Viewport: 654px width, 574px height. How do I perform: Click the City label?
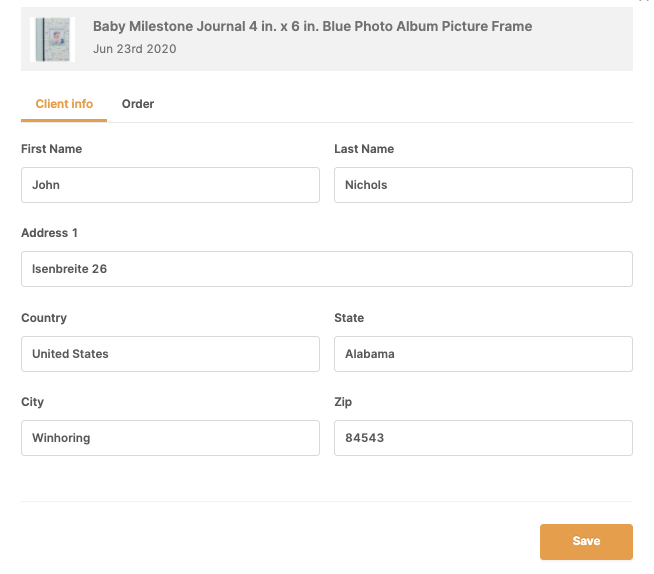pyautogui.click(x=32, y=402)
